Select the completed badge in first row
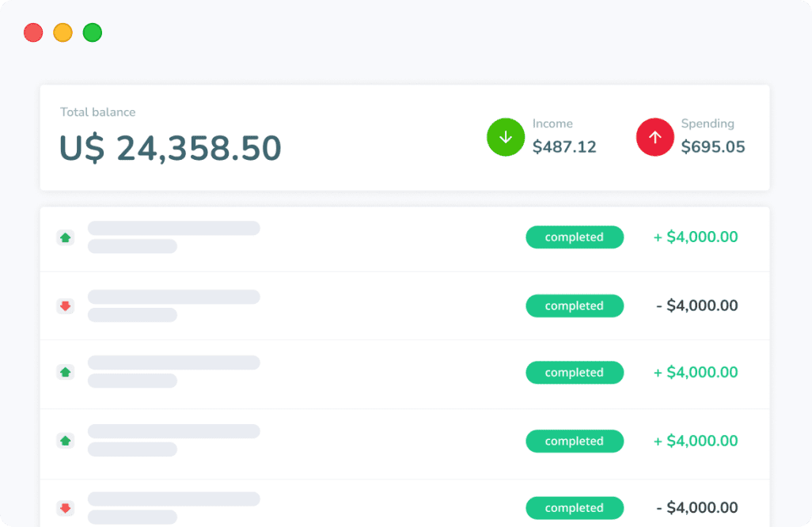The height and width of the screenshot is (527, 812). pos(575,237)
